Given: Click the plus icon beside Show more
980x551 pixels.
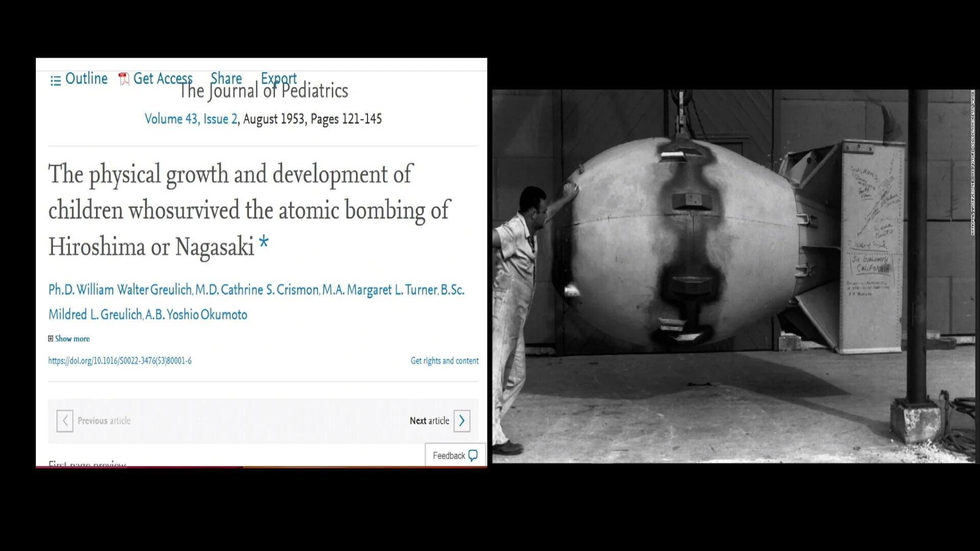Looking at the screenshot, I should point(51,339).
